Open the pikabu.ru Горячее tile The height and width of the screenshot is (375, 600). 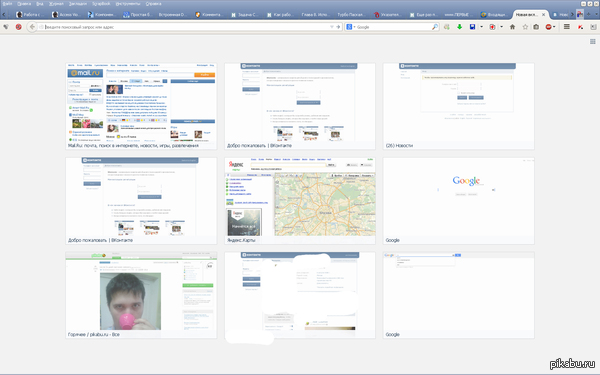click(x=141, y=295)
